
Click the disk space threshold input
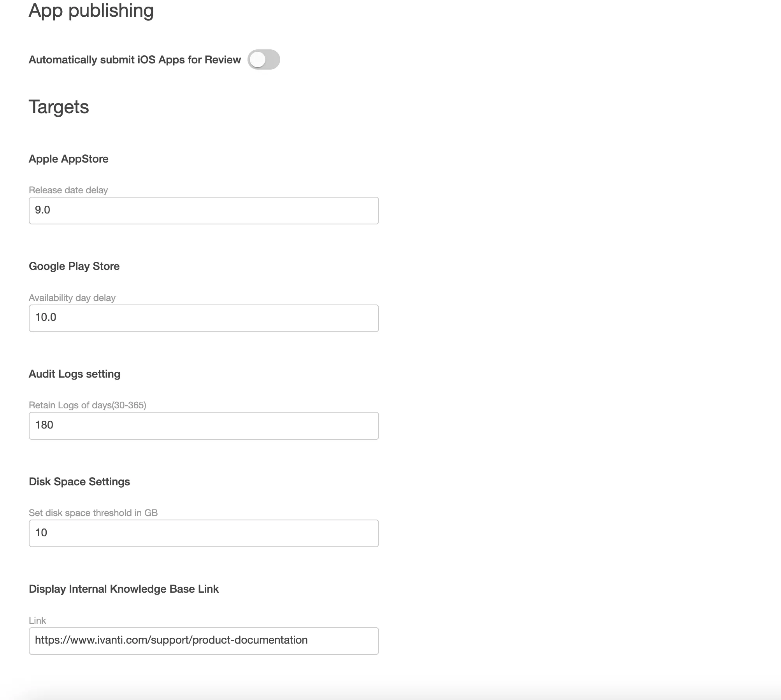[x=204, y=533]
